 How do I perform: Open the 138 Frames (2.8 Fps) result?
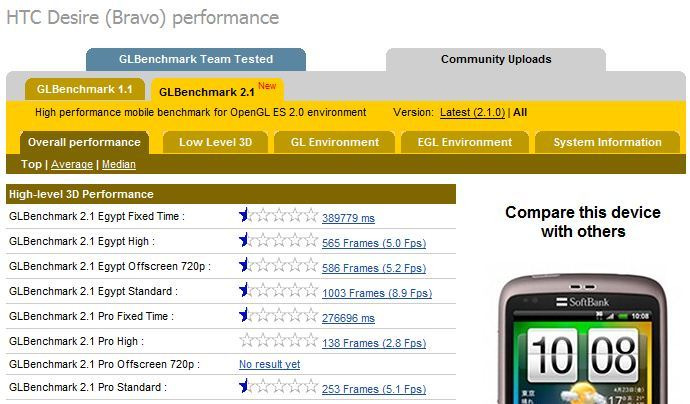tap(374, 343)
